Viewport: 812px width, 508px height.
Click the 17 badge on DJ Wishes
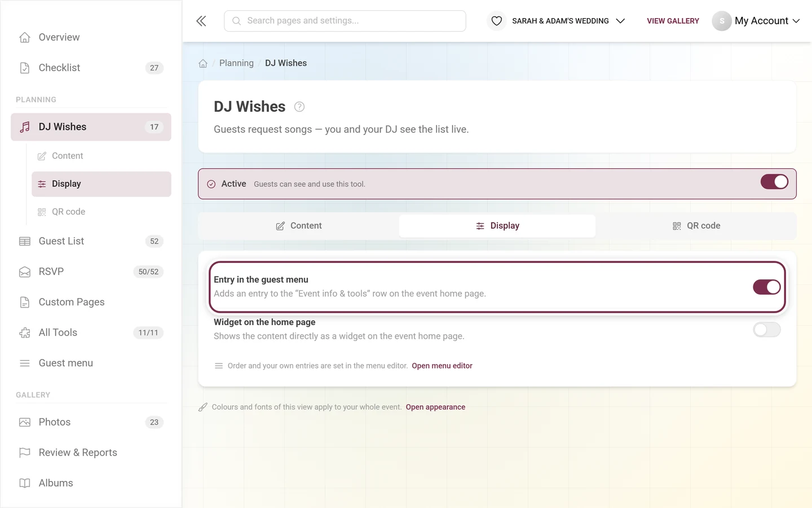(x=155, y=127)
